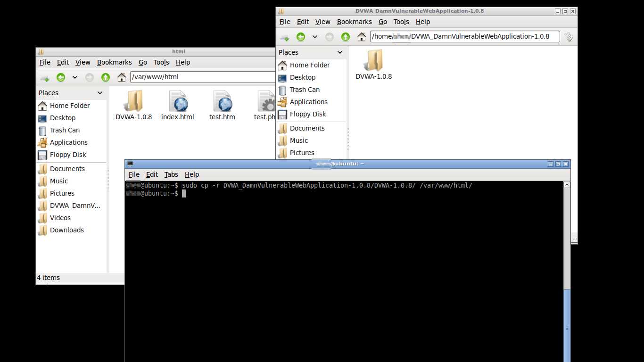This screenshot has width=644, height=362.
Task: Open Edit menu in terminal window
Action: pos(152,174)
